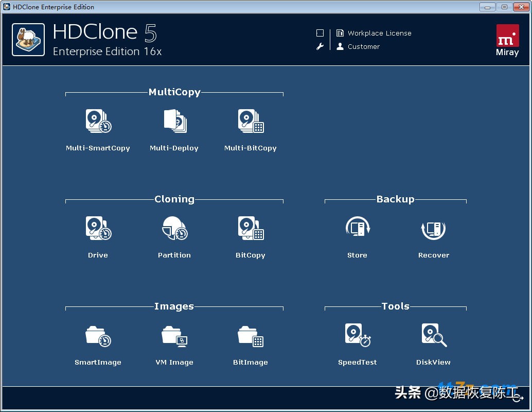
Task: Toggle the fullscreen square in header
Action: point(320,33)
